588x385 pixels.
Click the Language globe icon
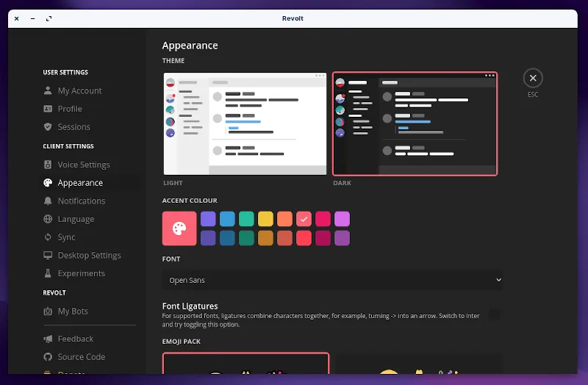(48, 219)
